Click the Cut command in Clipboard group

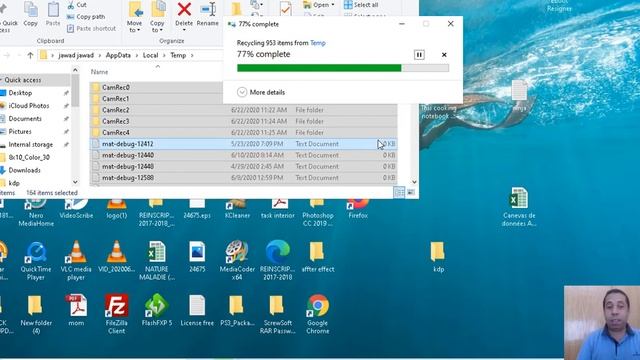click(77, 5)
